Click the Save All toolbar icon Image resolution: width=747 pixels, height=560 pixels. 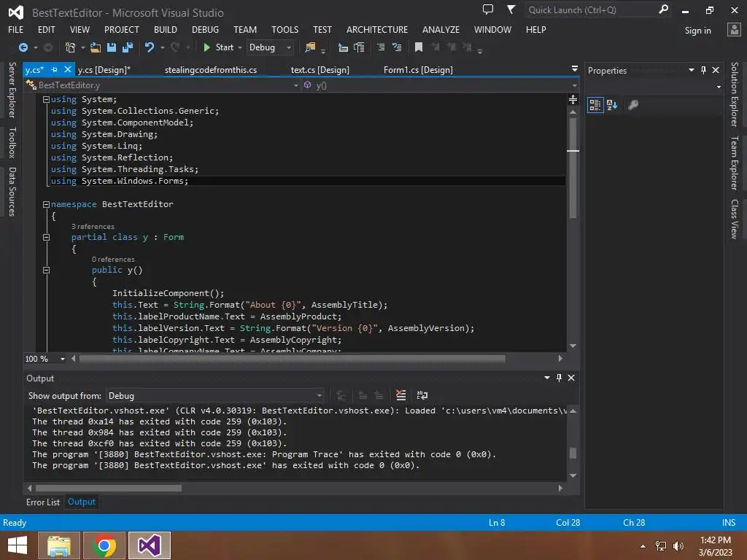tap(128, 47)
